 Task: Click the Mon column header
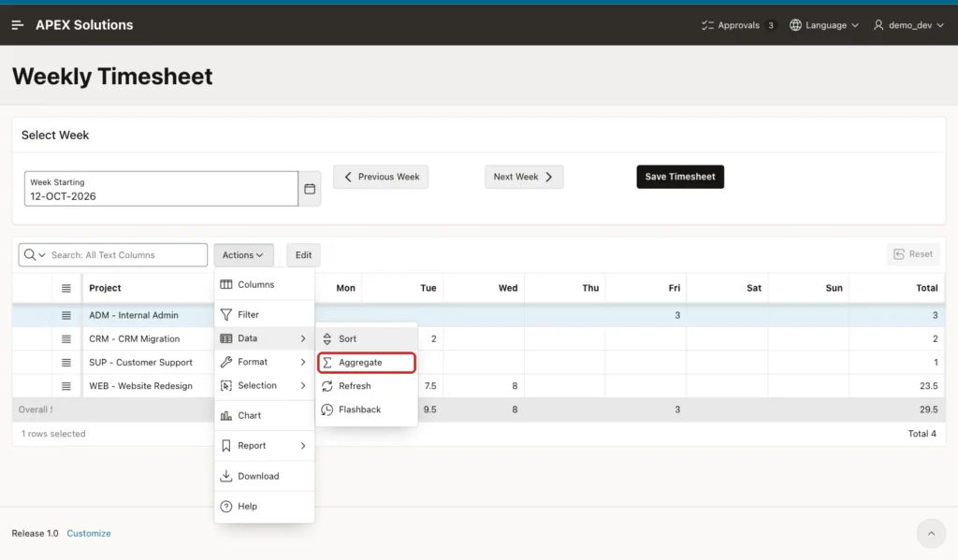tap(345, 288)
